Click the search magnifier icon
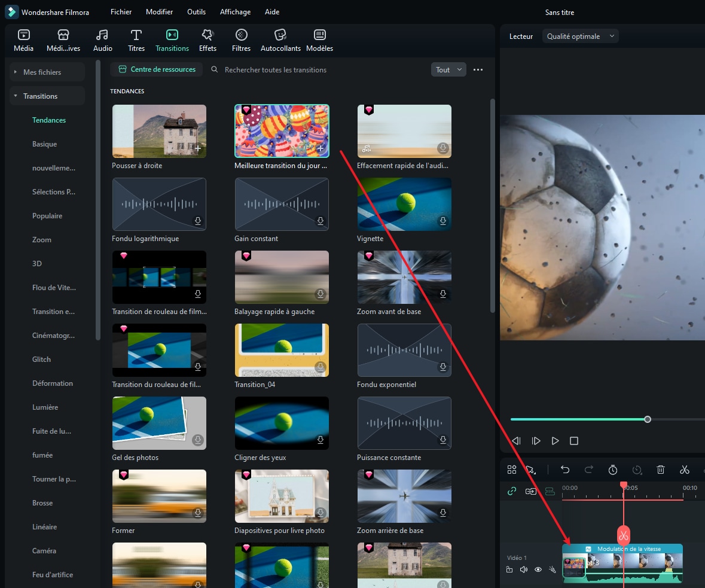 pyautogui.click(x=215, y=69)
